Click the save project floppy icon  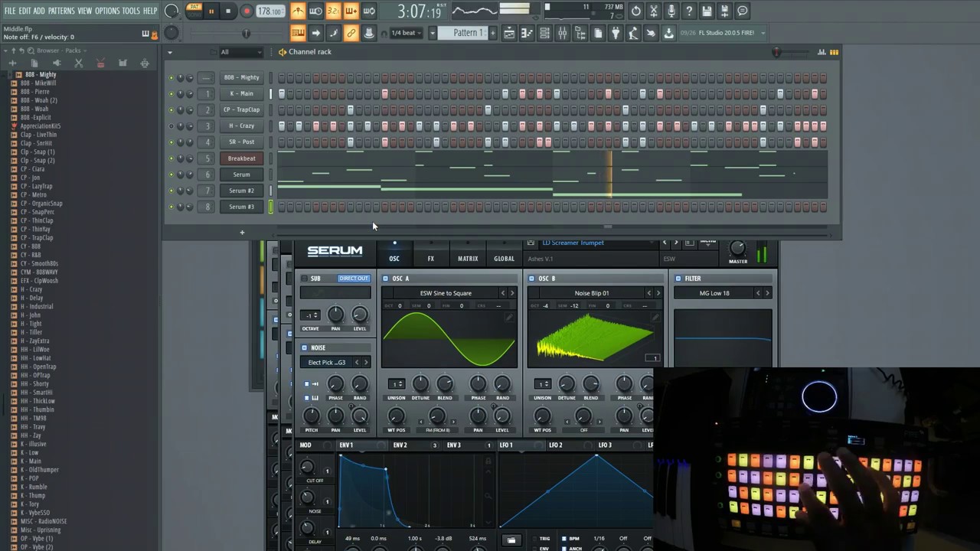pos(707,11)
